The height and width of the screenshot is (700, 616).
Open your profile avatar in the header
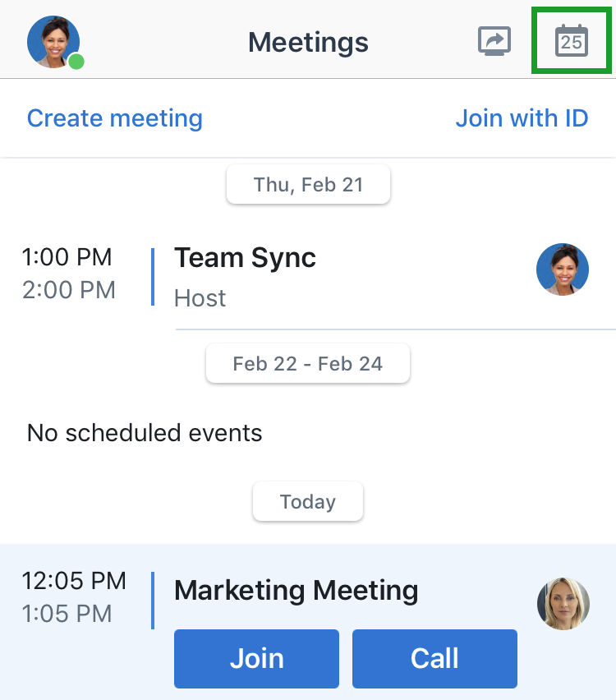(x=53, y=42)
